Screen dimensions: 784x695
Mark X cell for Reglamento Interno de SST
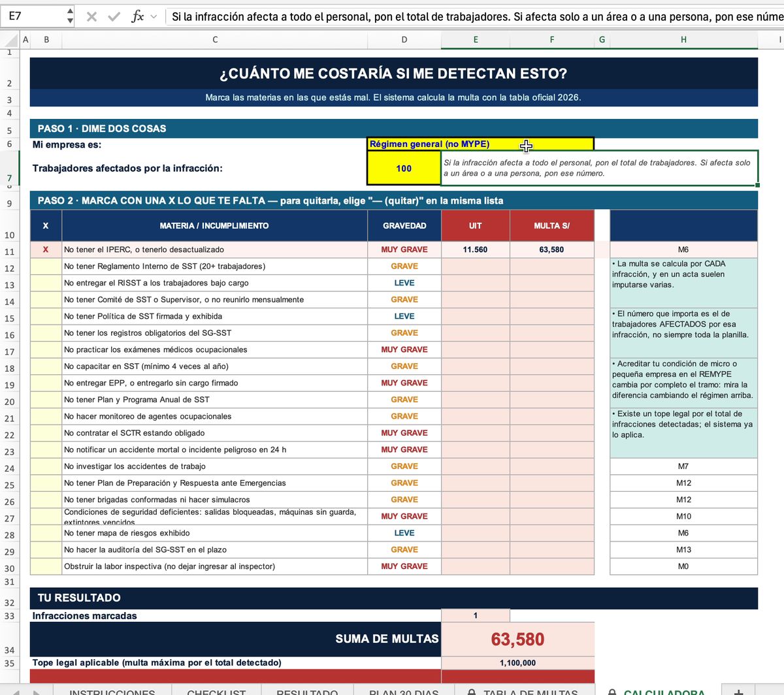coord(46,267)
